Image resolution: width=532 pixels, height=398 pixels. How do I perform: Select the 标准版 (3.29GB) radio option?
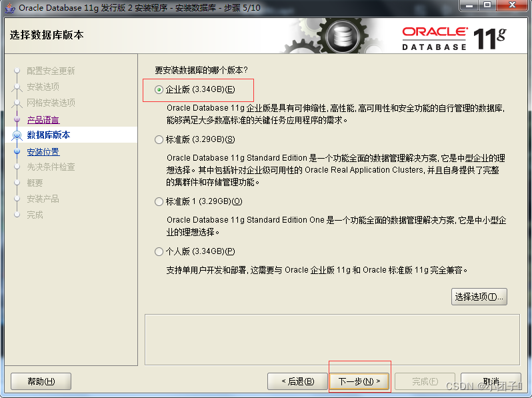click(159, 139)
